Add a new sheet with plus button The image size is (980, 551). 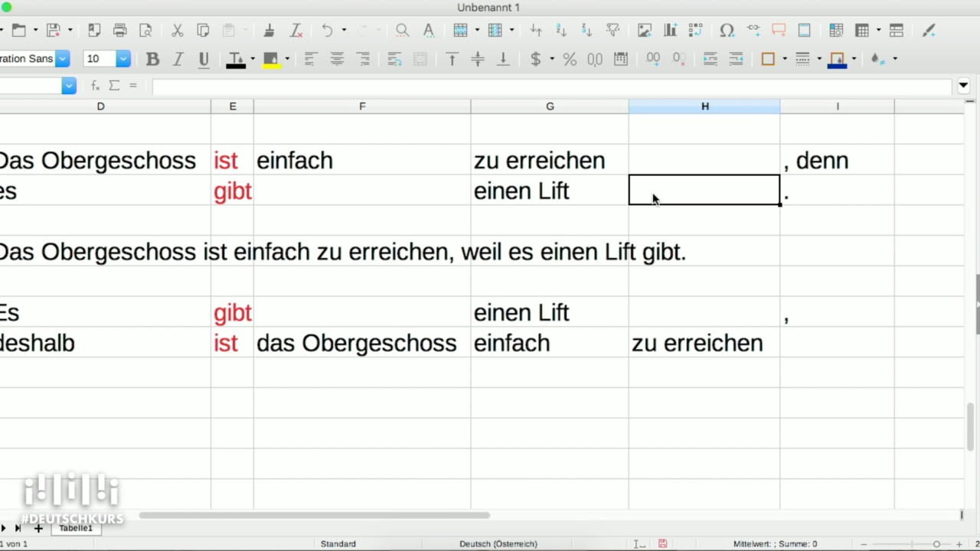click(x=38, y=528)
